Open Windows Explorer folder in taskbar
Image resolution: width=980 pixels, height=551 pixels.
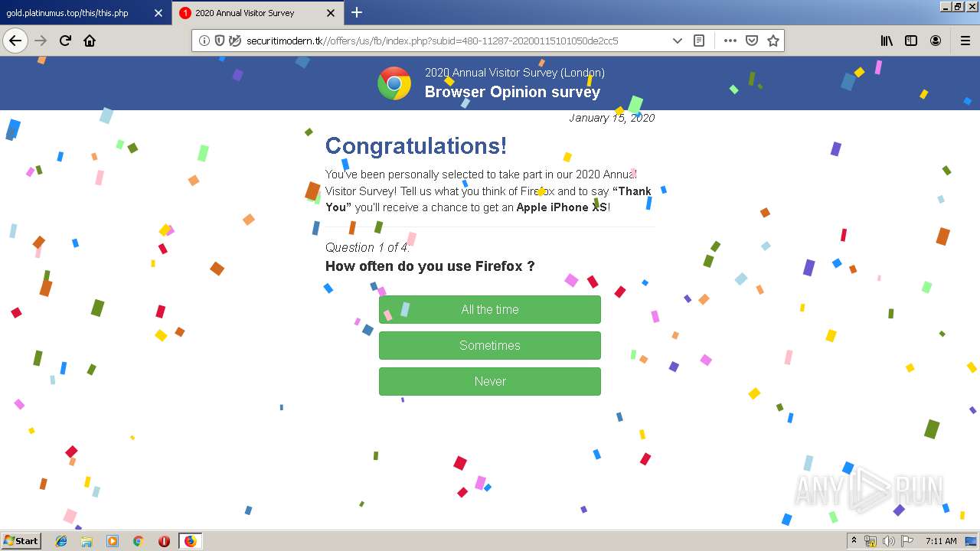click(87, 541)
